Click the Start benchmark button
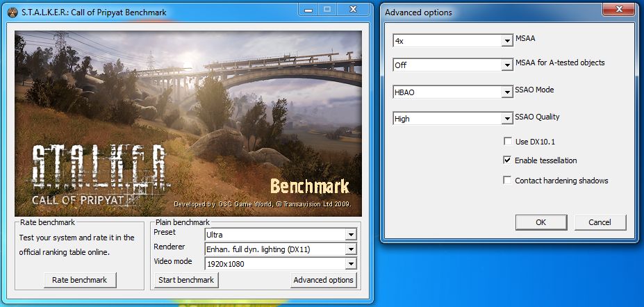This screenshot has width=644, height=307. pos(186,280)
